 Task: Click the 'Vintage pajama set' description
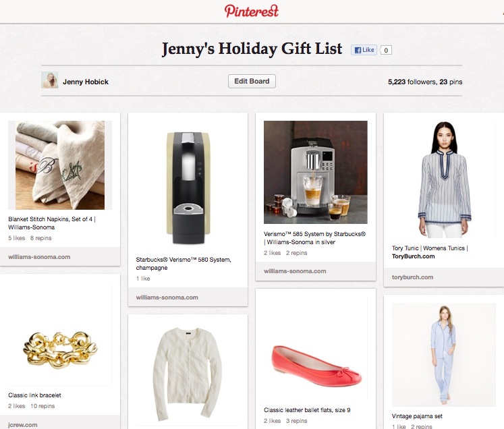417,416
